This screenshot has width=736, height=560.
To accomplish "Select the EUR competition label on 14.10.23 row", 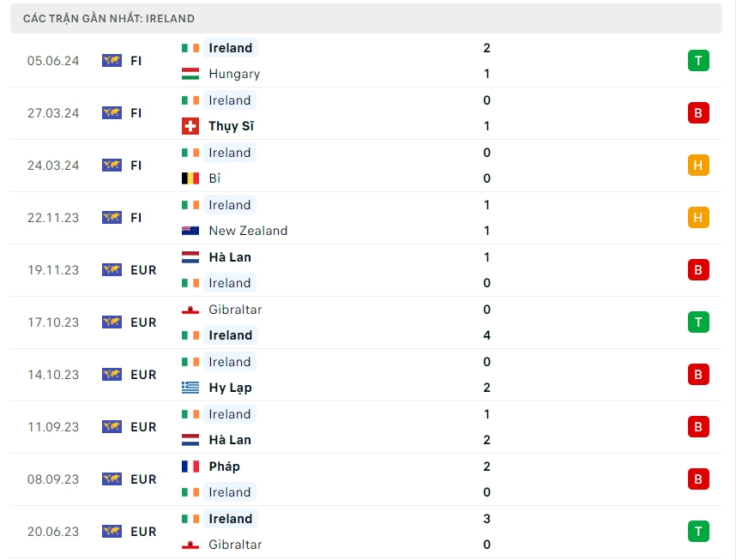I will tap(143, 375).
